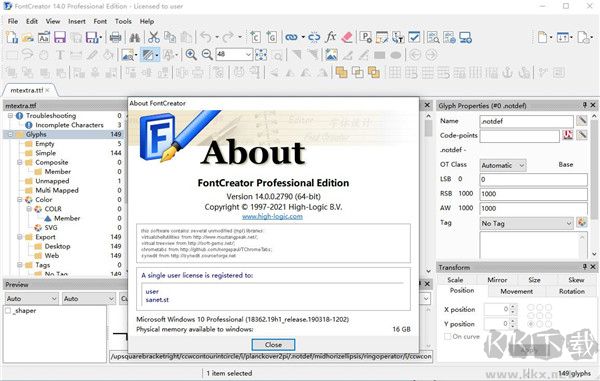This screenshot has width=600, height=381.
Task: Click the first yellow overlapping-squares union icon
Action: pos(341,72)
